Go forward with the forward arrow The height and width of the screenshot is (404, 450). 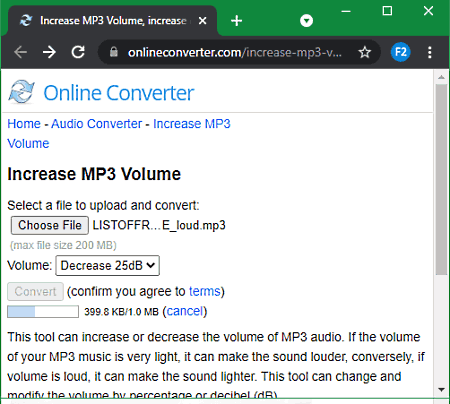pos(49,52)
